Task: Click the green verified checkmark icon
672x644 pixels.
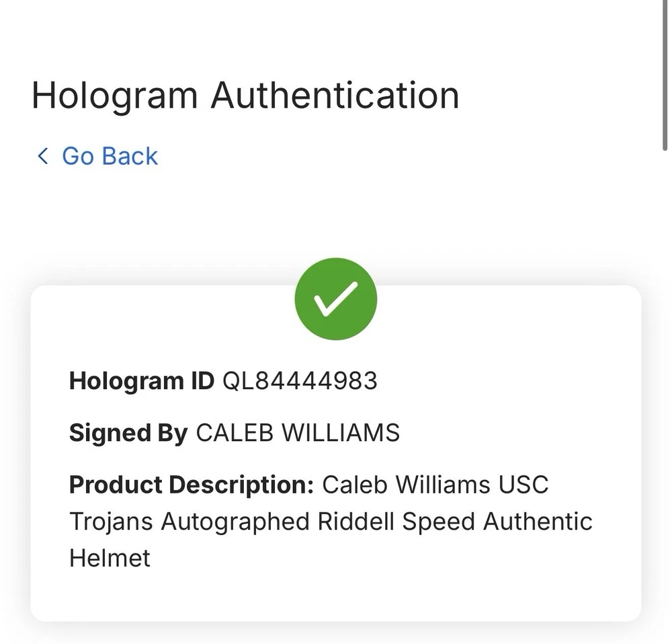Action: tap(335, 299)
